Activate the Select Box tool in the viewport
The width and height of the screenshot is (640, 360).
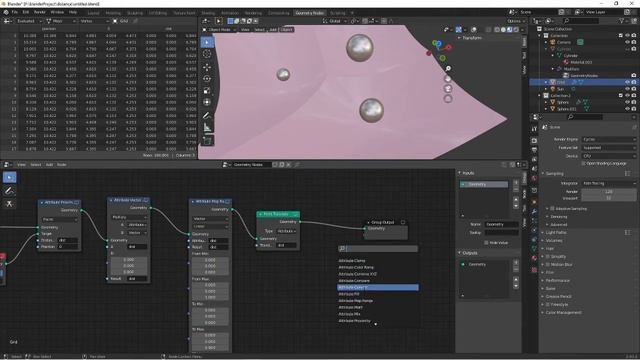click(207, 42)
